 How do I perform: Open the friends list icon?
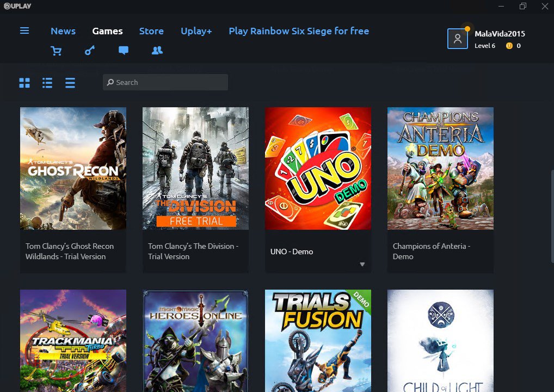pyautogui.click(x=157, y=51)
